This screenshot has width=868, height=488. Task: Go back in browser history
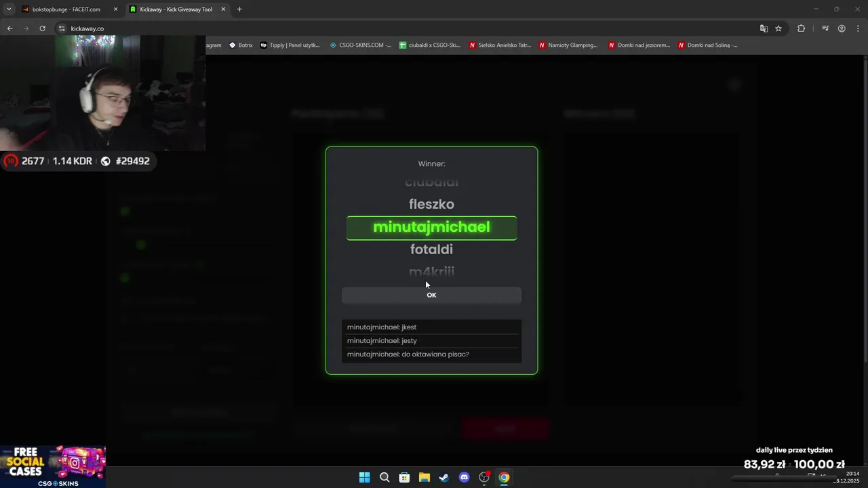(x=9, y=28)
